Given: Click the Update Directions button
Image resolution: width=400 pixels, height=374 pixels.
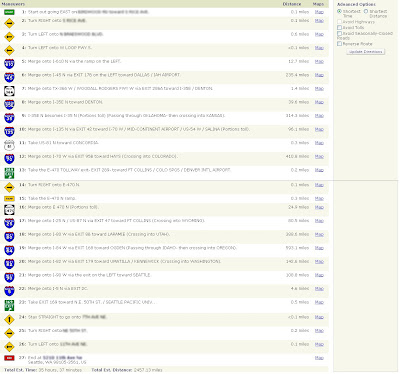Looking at the screenshot, I should (x=366, y=52).
